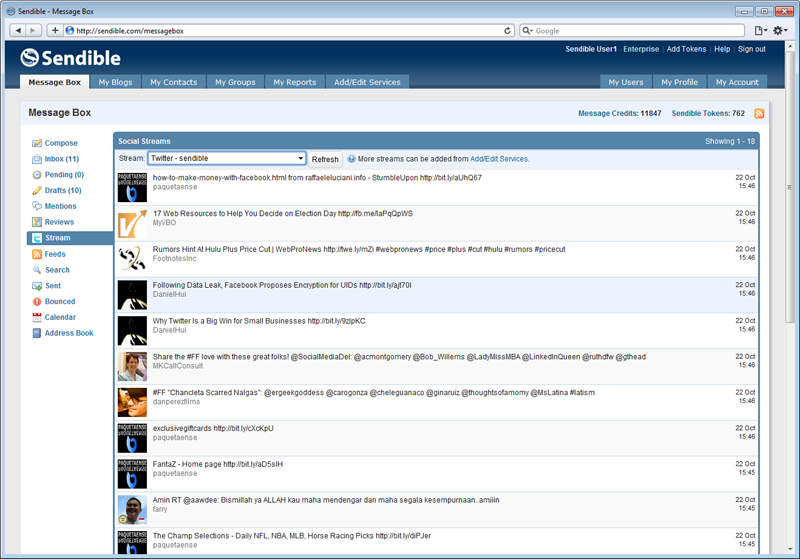800x559 pixels.
Task: Click the Reviews icon in sidebar
Action: pyautogui.click(x=37, y=222)
